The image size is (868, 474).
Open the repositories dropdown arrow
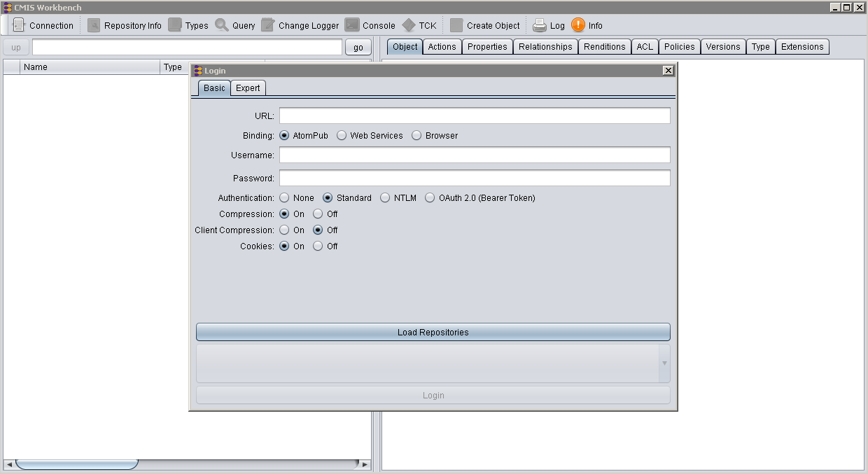pyautogui.click(x=664, y=363)
